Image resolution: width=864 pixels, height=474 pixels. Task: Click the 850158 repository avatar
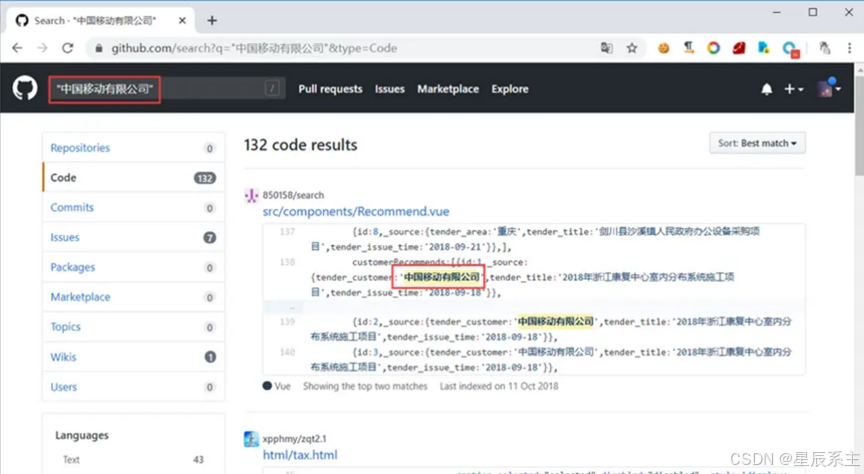point(251,195)
